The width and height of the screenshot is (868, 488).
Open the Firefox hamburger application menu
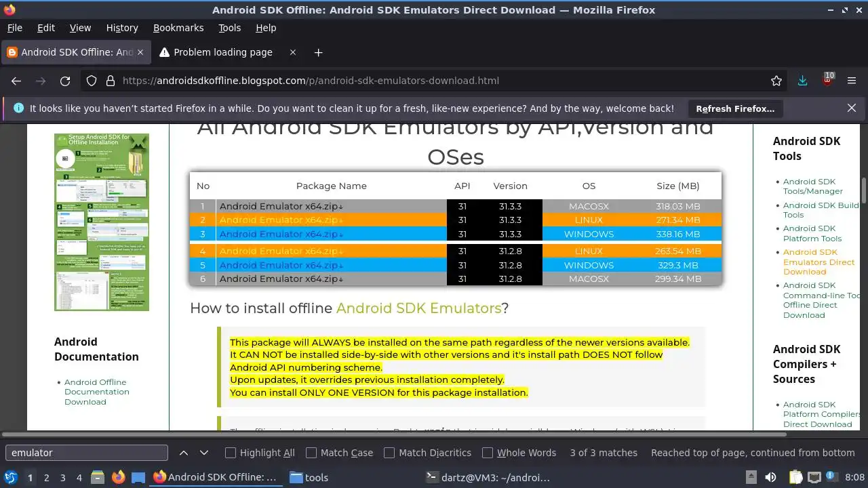click(852, 81)
